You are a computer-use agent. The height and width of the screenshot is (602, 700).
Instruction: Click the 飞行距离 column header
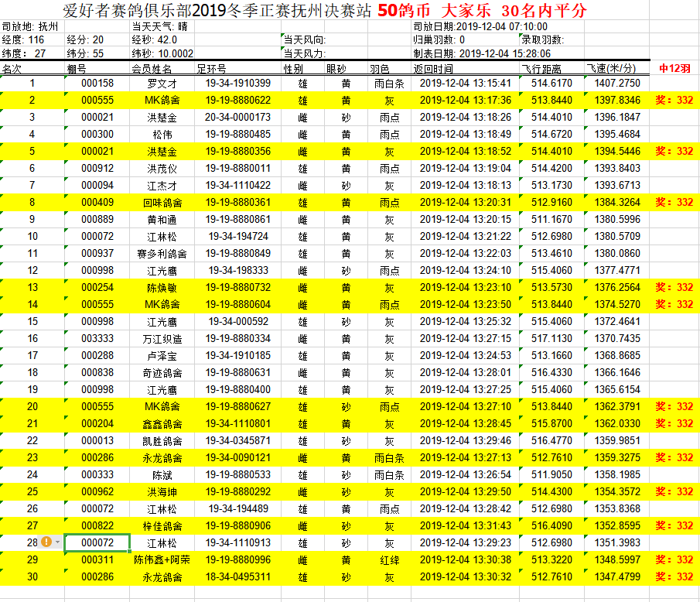pyautogui.click(x=541, y=69)
